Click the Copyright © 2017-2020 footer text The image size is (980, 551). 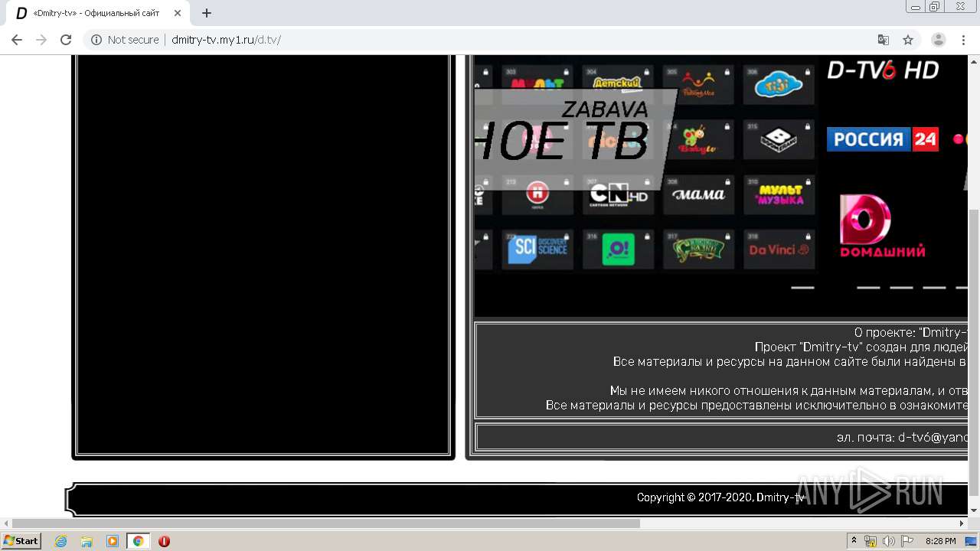tap(720, 497)
